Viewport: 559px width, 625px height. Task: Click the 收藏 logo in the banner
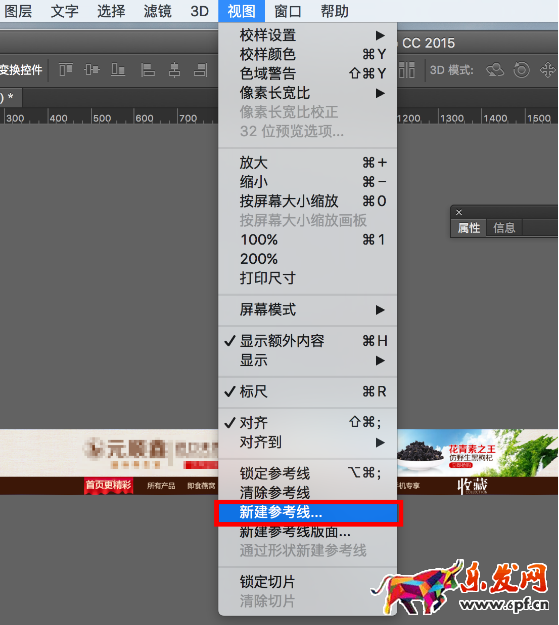[472, 486]
